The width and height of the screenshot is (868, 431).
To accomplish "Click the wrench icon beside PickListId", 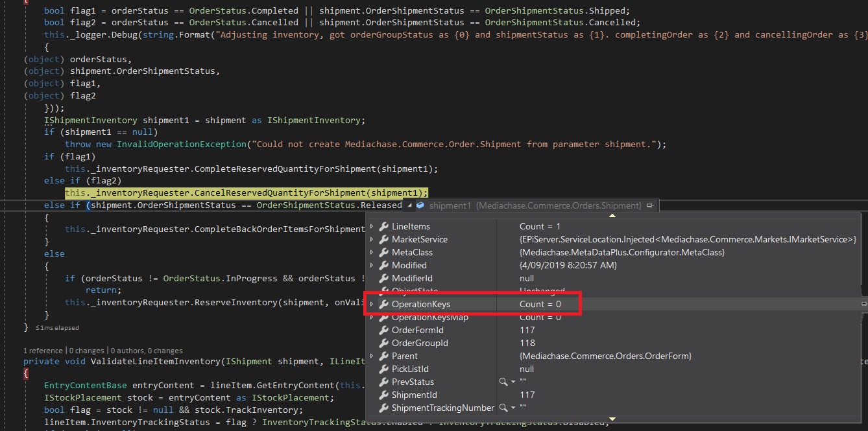I will 383,369.
